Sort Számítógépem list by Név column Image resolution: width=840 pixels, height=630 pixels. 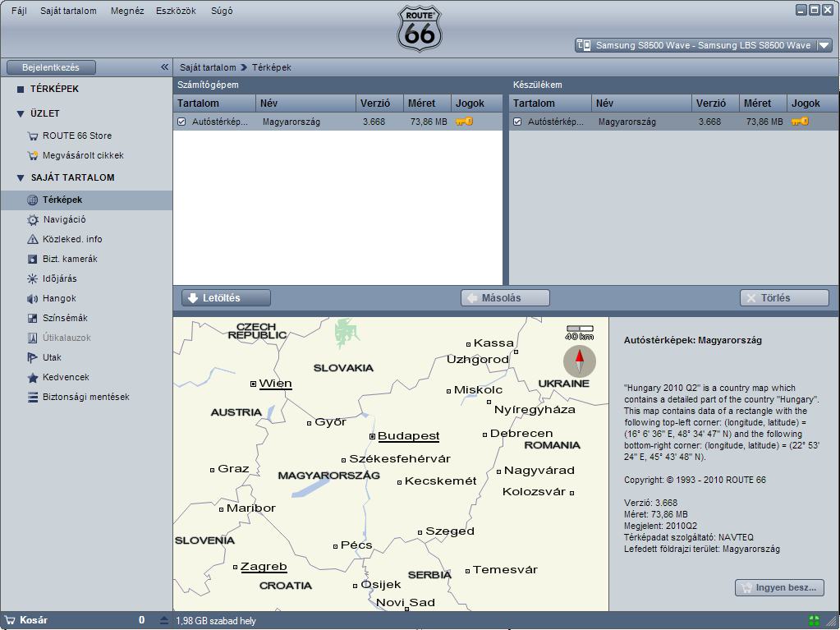(306, 103)
